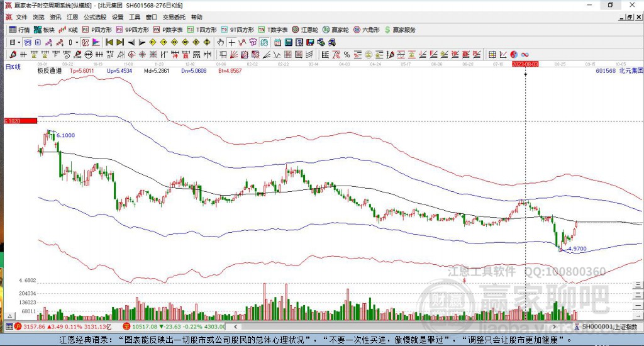Select the 2023-08-03 date marker
644x346 pixels.
[x=525, y=64]
